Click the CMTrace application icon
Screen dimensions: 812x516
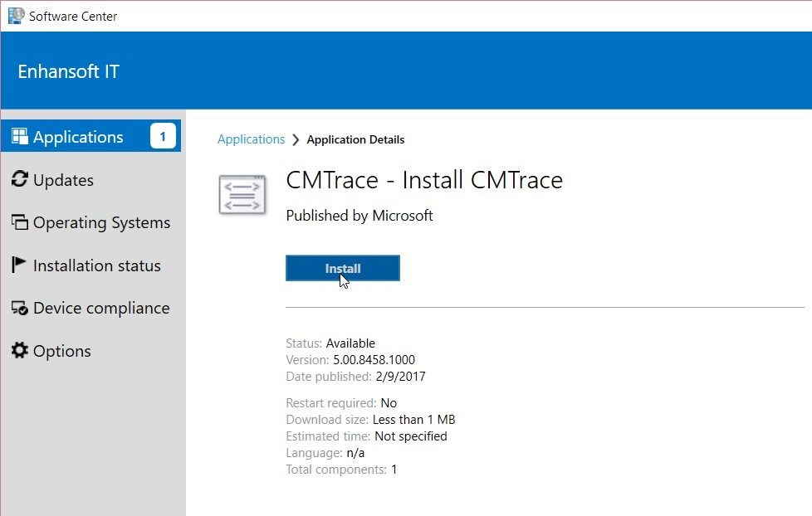pos(242,195)
